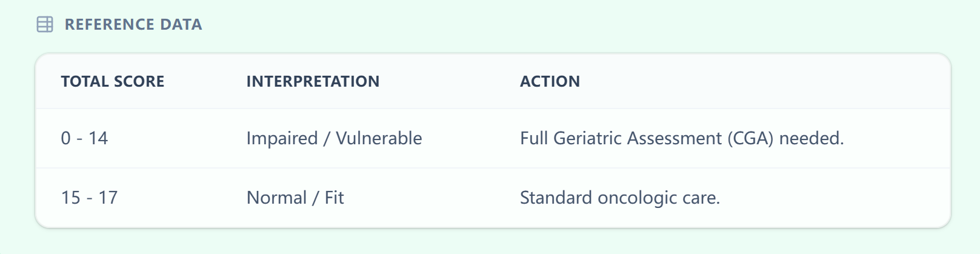Screen dimensions: 980x254
Task: Click the word Impaired in the table
Action: [x=282, y=138]
